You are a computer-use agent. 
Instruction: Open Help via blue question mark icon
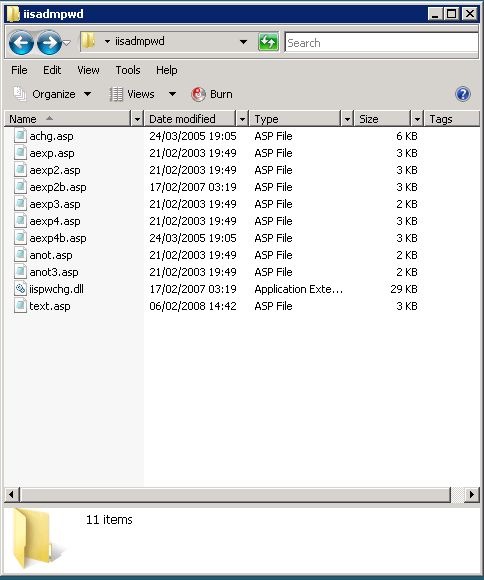point(463,94)
